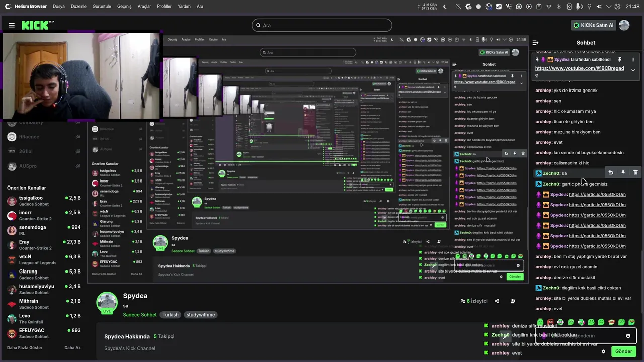The image size is (644, 362).
Task: Click the webcam overlay thumbnail
Action: 80,76
